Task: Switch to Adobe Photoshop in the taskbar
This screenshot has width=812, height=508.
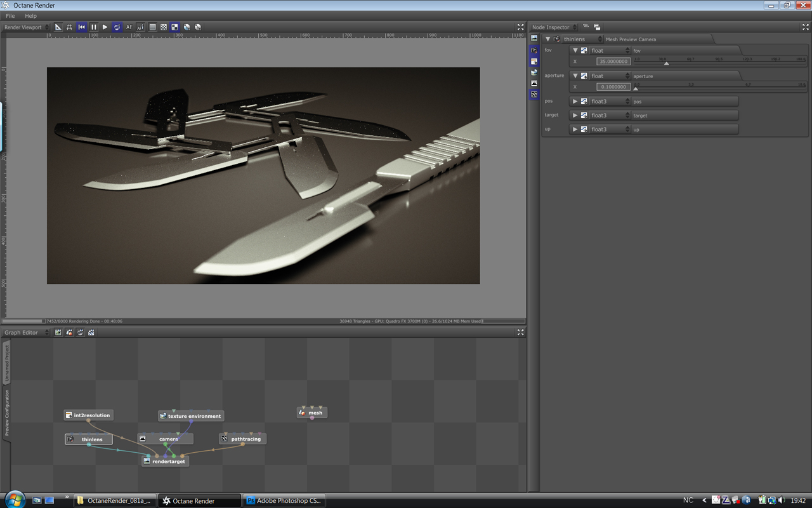Action: point(284,500)
